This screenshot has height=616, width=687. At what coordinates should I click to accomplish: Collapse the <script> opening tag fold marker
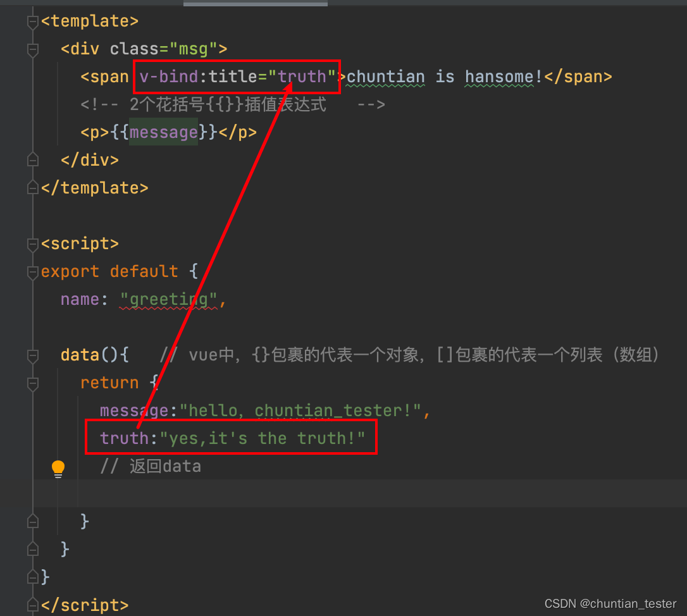(33, 243)
